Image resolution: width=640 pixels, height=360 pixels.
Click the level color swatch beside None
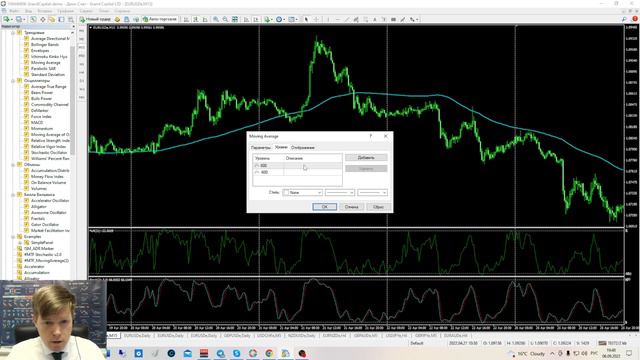tap(286, 192)
